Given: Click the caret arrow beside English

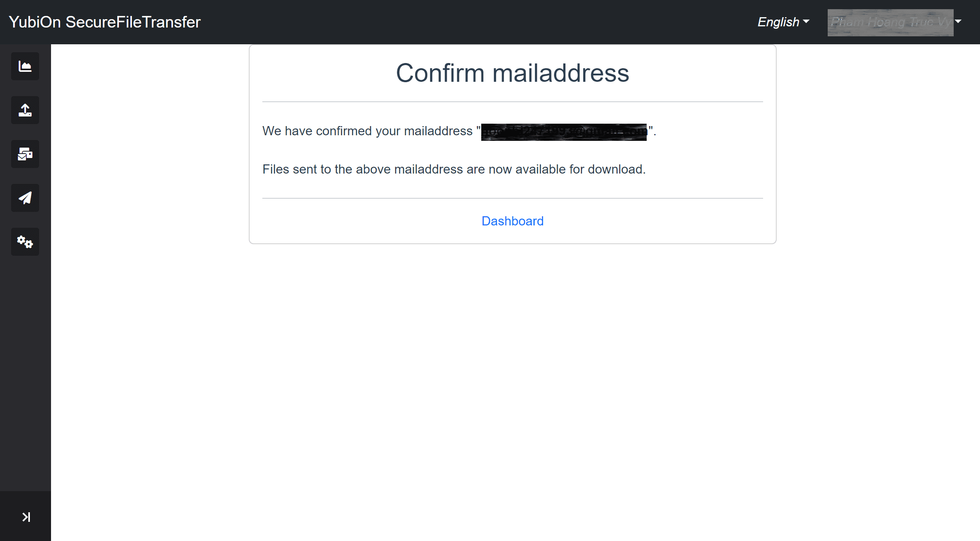Looking at the screenshot, I should click(806, 22).
